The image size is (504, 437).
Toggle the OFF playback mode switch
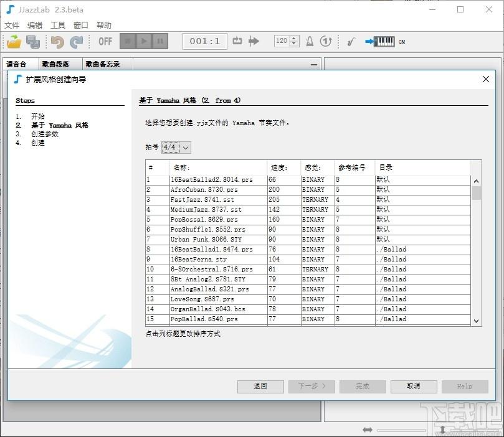(x=105, y=42)
